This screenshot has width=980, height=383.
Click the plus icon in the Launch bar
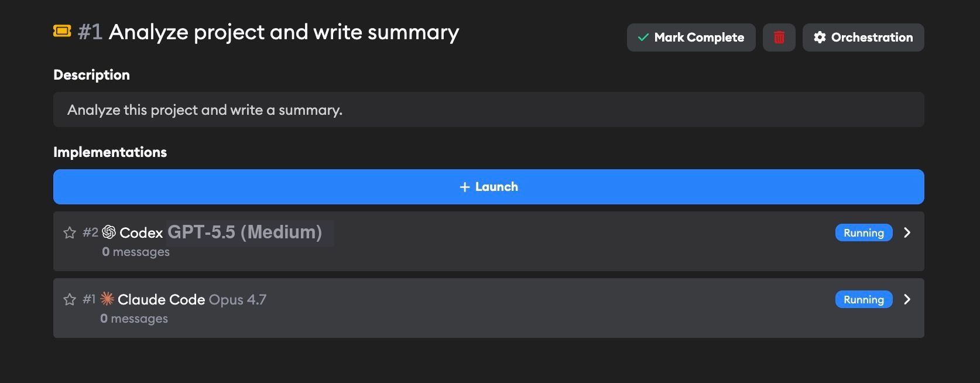(x=465, y=187)
